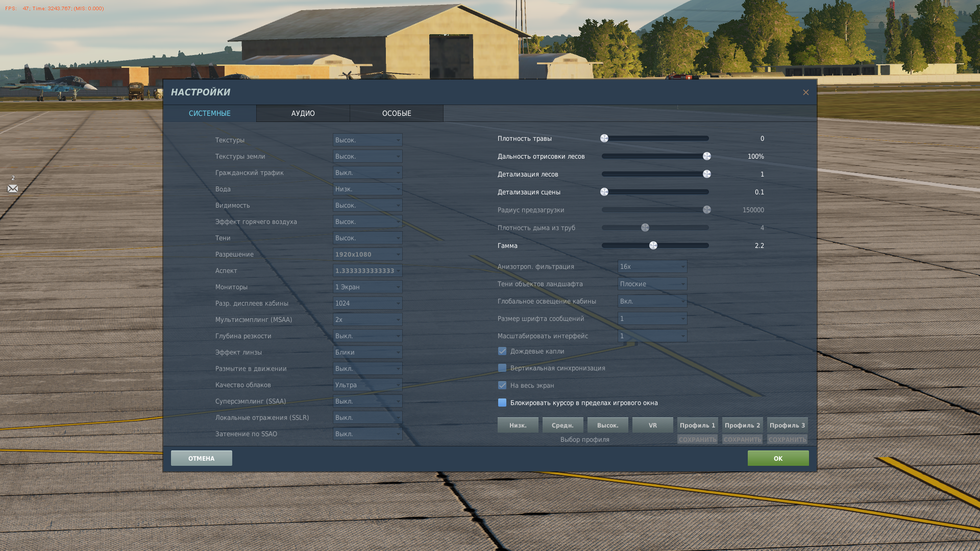980x551 pixels.
Task: Toggle the На весь экран checkbox
Action: 502,385
